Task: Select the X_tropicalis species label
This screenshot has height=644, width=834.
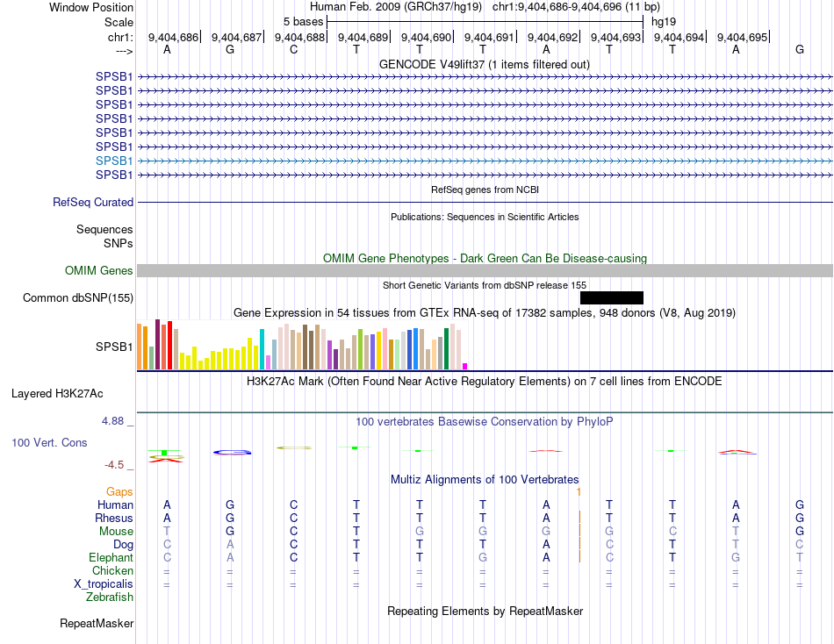Action: tap(104, 584)
